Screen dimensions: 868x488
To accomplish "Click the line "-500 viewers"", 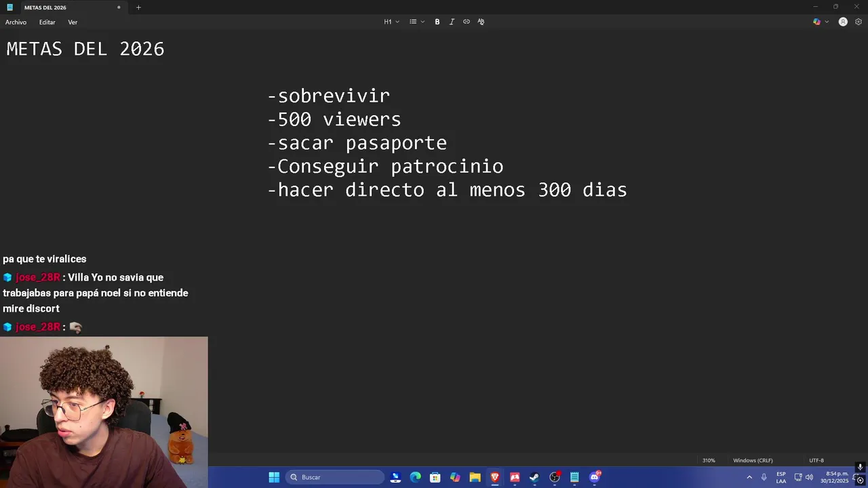I will (334, 119).
